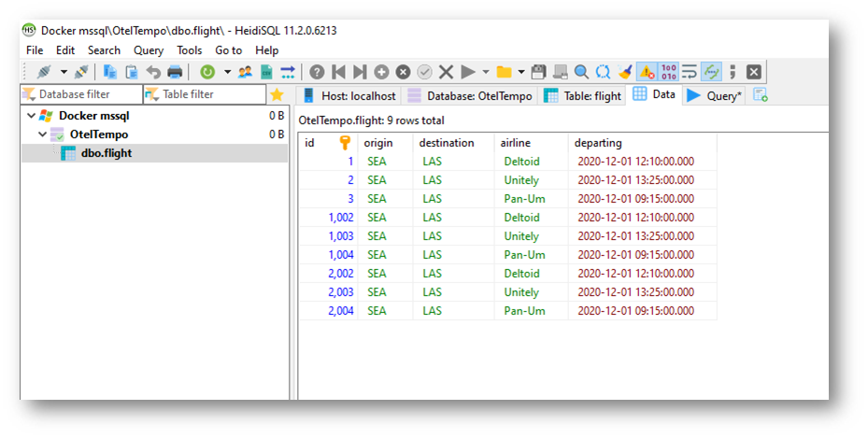
Task: Open the dropdown arrow beside run icon
Action: (x=486, y=72)
